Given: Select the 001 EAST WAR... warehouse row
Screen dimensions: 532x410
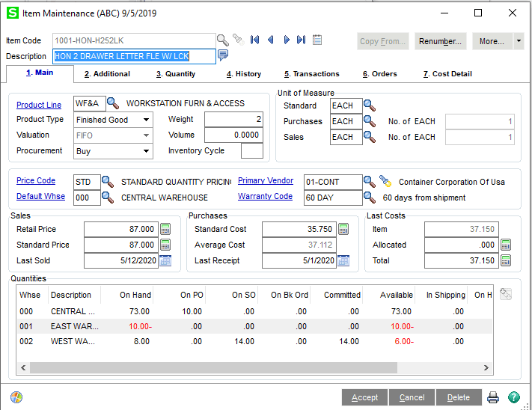Looking at the screenshot, I should [x=254, y=326].
